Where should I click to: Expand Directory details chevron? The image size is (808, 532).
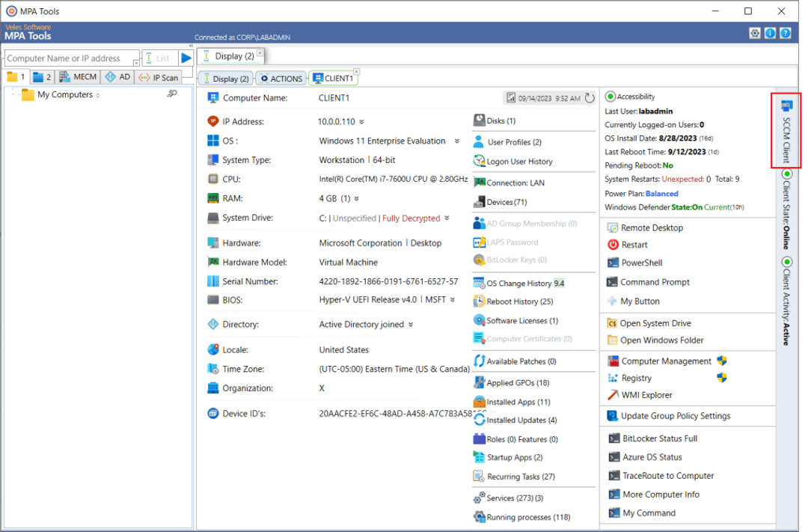[x=411, y=325]
